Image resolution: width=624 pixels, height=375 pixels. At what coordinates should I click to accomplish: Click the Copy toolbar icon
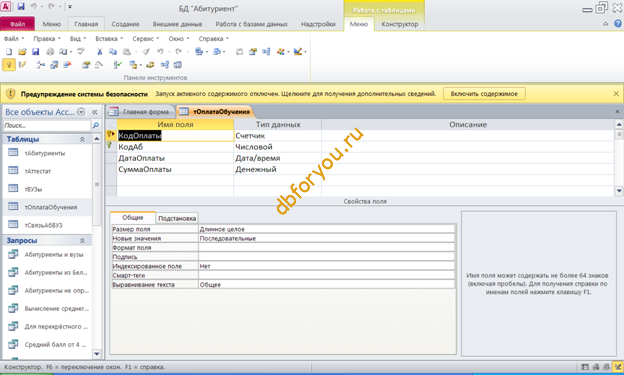113,51
